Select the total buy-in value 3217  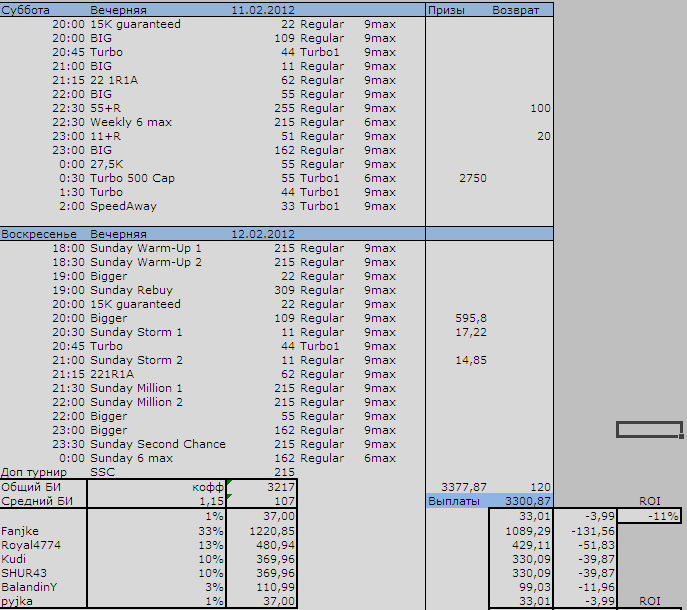[281, 487]
